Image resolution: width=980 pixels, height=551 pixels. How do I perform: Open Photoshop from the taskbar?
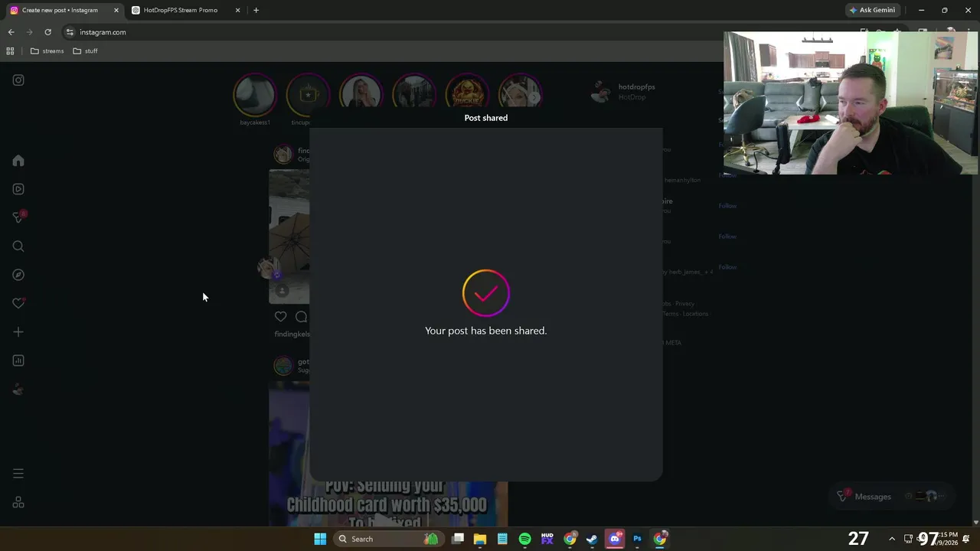point(637,539)
